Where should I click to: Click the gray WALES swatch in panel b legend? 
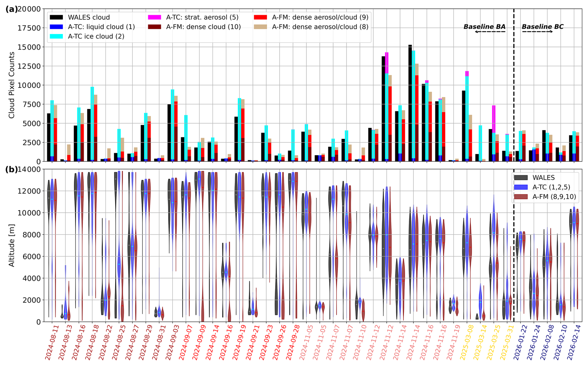(x=521, y=178)
